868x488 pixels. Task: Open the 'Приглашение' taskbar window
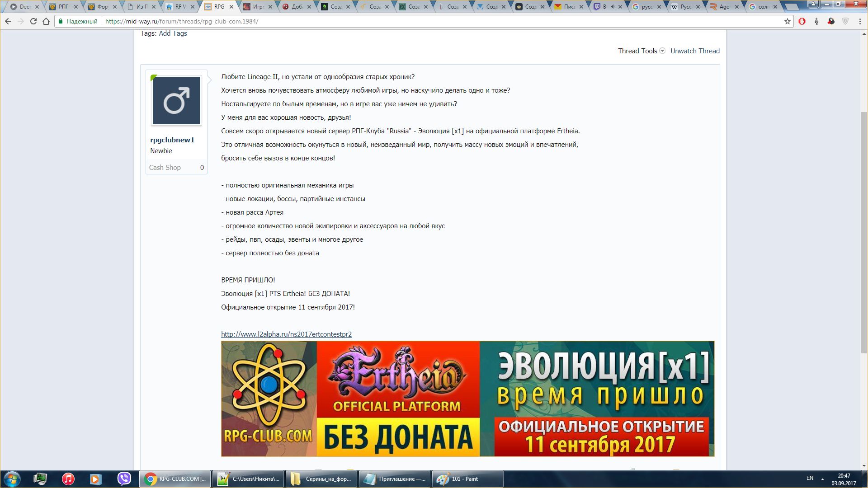pos(395,479)
